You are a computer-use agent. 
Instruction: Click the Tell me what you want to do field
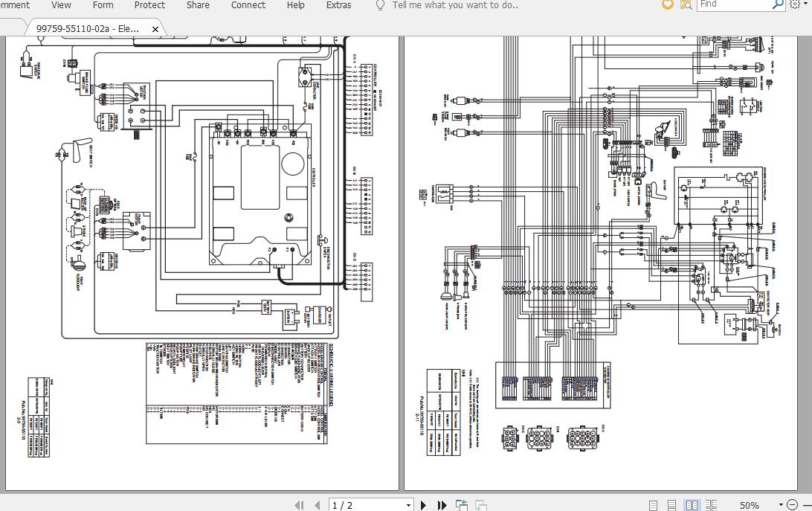[x=454, y=5]
